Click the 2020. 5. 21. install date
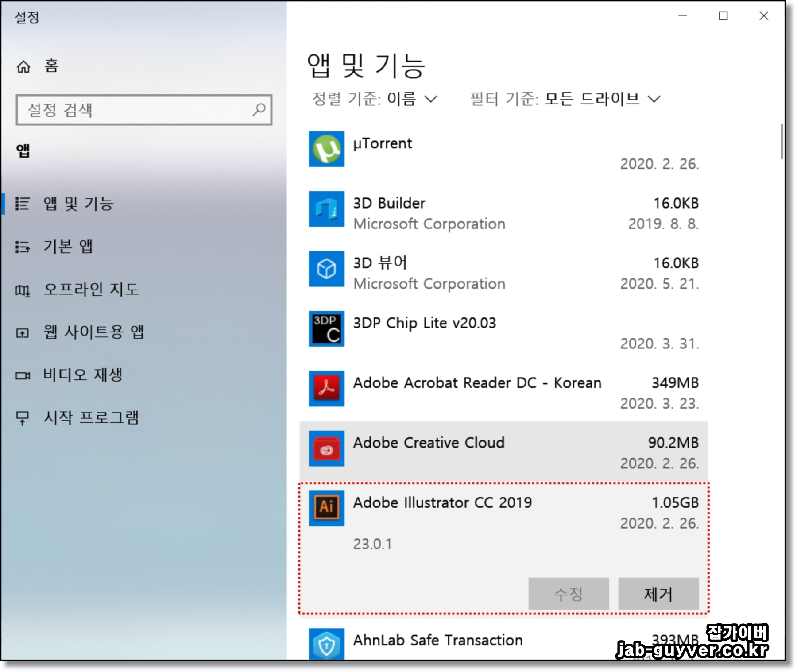 (660, 284)
